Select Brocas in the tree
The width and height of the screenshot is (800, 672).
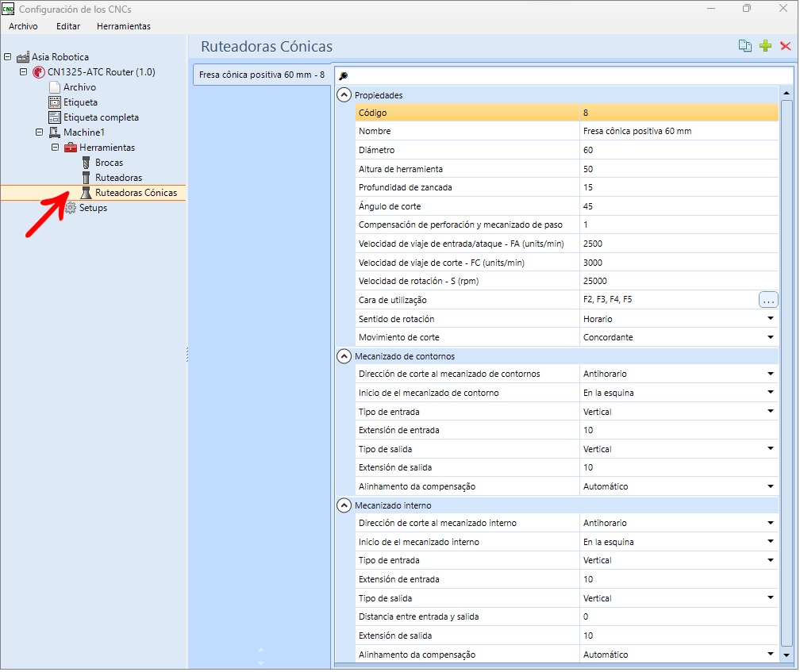point(110,163)
